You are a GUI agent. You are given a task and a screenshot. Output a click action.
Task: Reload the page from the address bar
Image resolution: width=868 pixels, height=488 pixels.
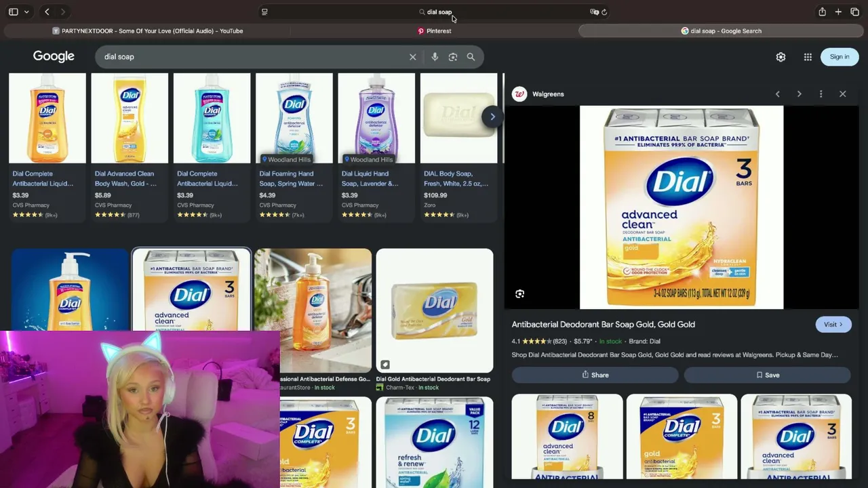tap(604, 12)
